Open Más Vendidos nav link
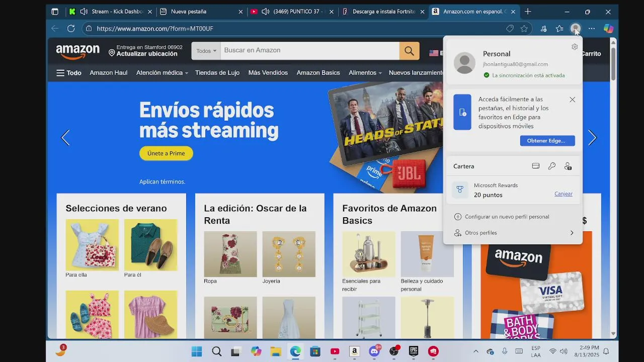Screen dimensions: 644x362 pos(268,73)
